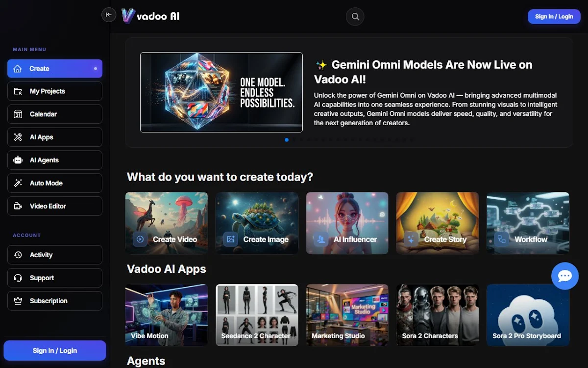Click the Gemini Omni banner image
588x368 pixels.
221,92
